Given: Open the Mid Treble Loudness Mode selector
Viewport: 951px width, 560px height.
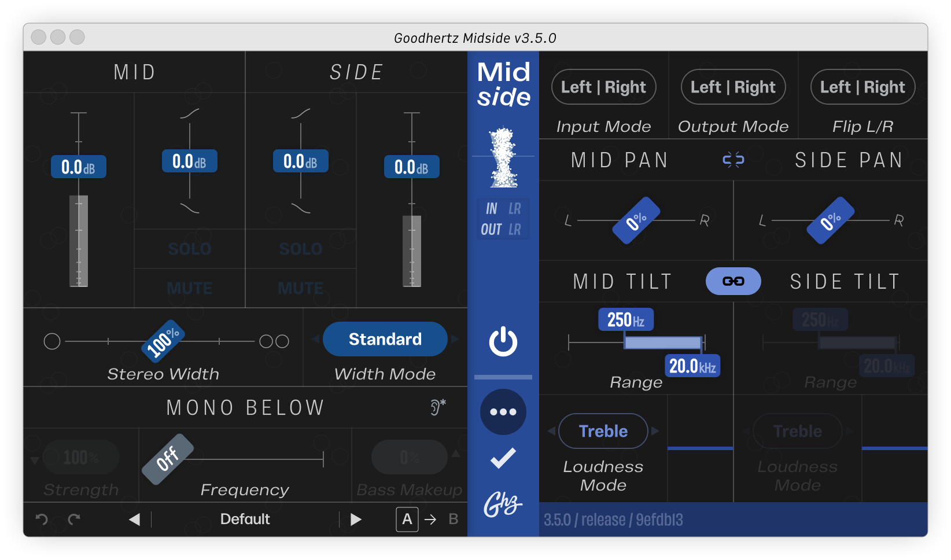Looking at the screenshot, I should click(x=603, y=431).
